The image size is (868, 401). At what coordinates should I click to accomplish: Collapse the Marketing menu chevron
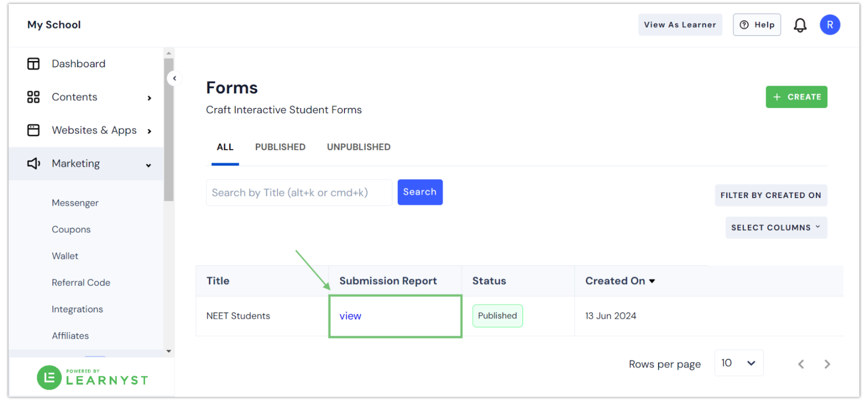pos(148,165)
